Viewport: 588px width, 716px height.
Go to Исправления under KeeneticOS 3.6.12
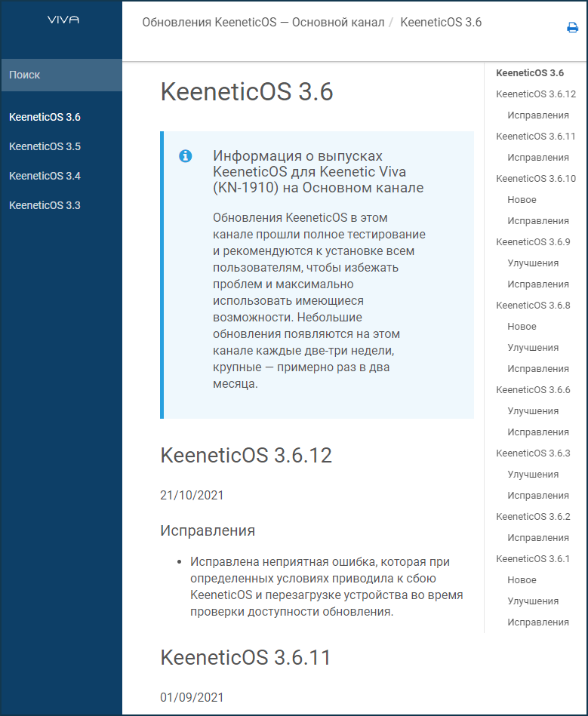[538, 115]
